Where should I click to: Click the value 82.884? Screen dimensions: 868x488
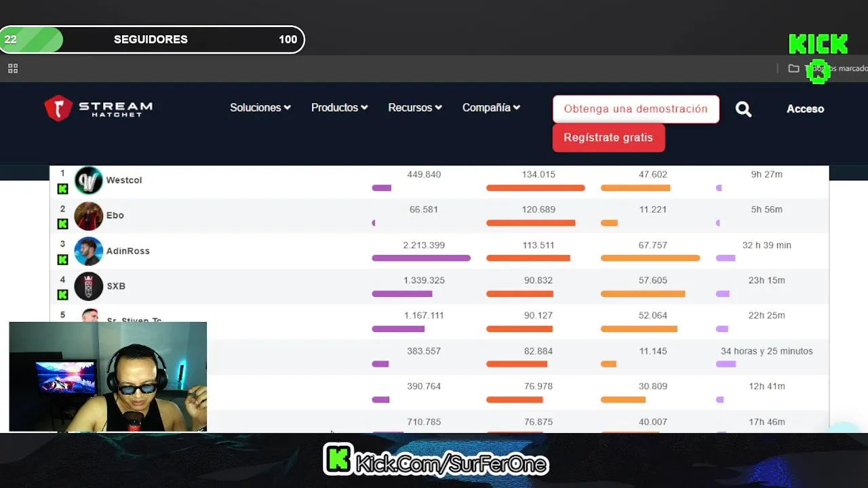[x=538, y=351]
